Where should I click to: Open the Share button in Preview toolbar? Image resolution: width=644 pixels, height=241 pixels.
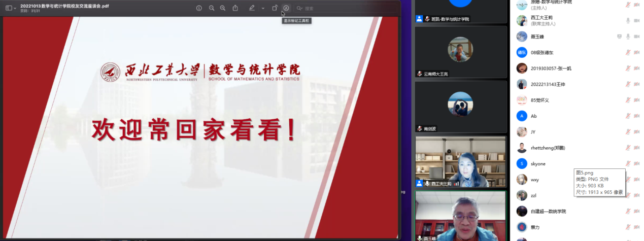point(235,8)
